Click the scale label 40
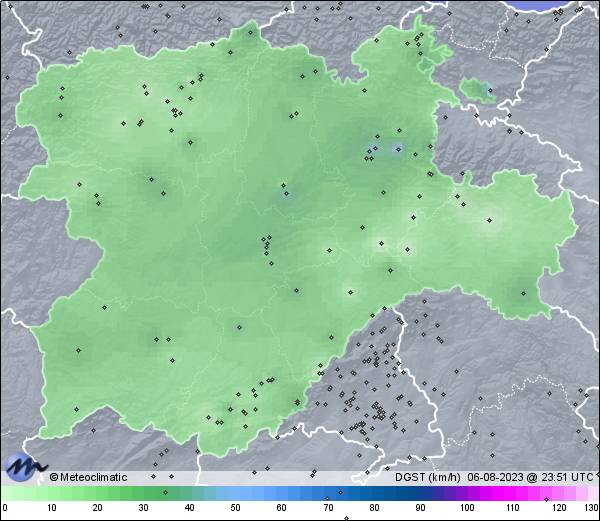This screenshot has width=600, height=521. pos(189,508)
